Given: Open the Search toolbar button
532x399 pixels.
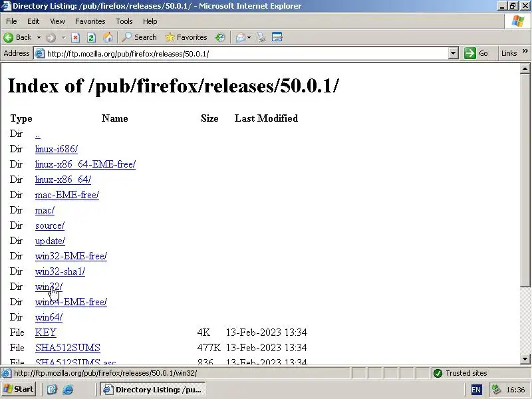Looking at the screenshot, I should click(140, 37).
